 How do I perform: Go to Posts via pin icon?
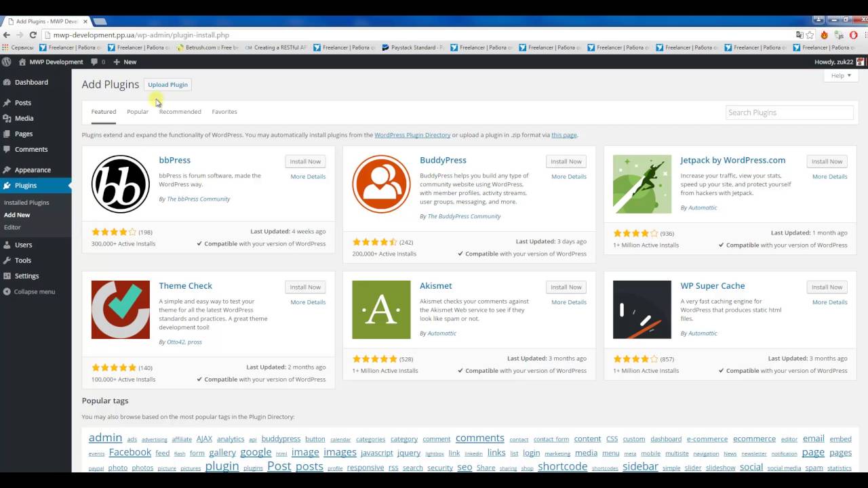click(x=7, y=103)
